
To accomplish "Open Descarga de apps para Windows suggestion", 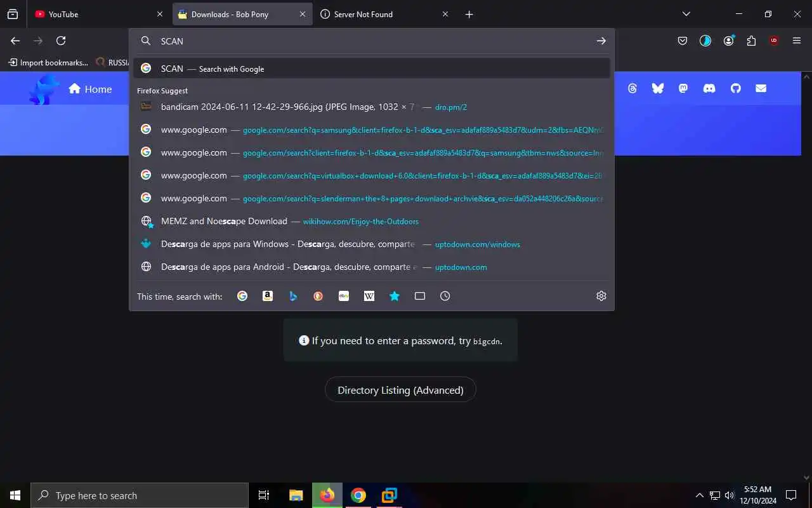I will [372, 244].
